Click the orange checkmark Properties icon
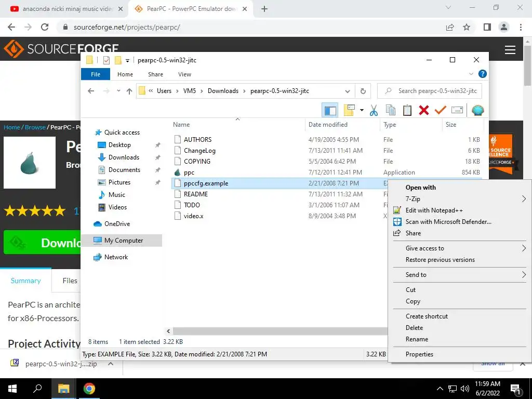 pyautogui.click(x=441, y=110)
